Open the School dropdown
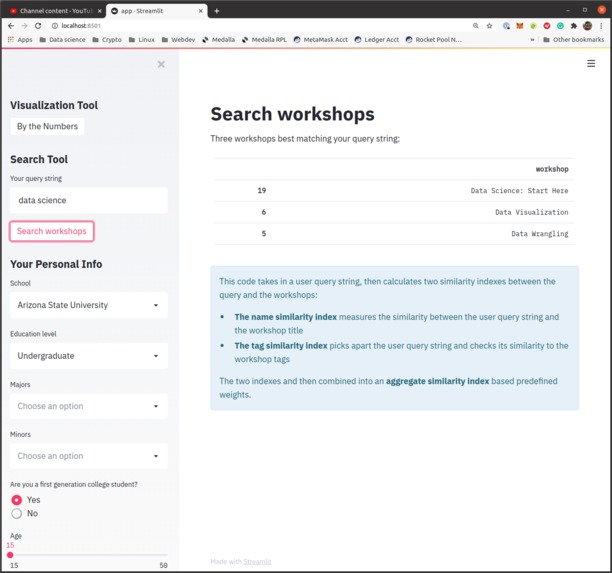 click(x=89, y=305)
